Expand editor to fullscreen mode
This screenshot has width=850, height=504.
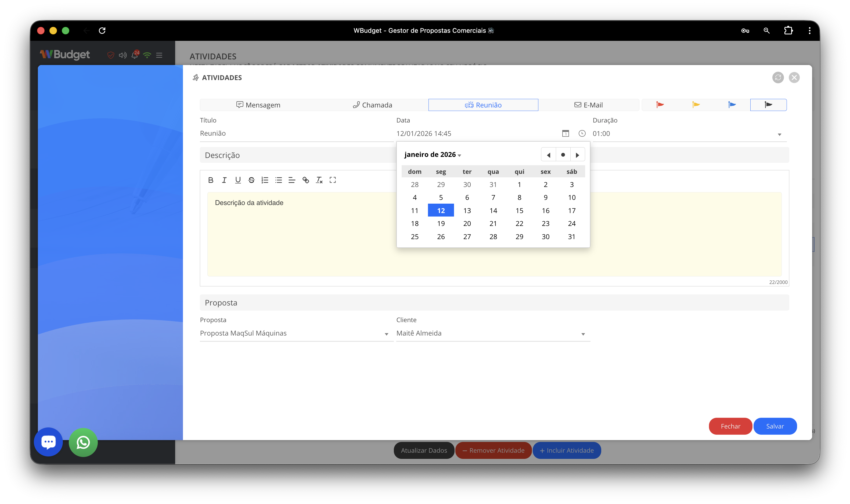[x=333, y=180]
